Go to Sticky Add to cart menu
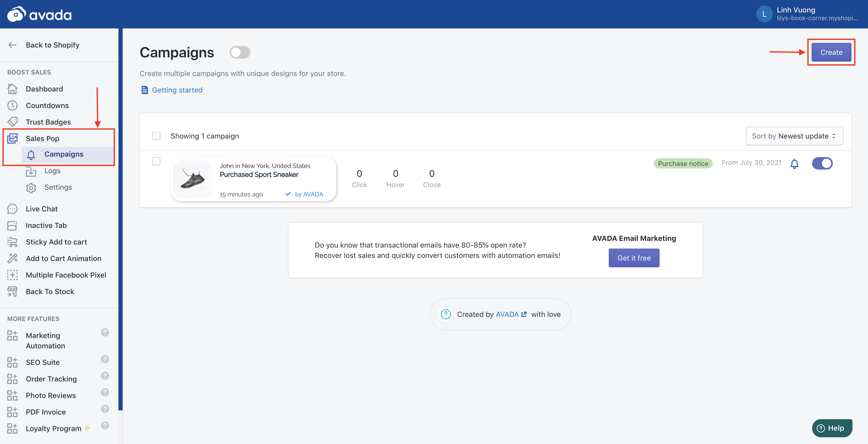Viewport: 868px width, 444px height. (56, 242)
